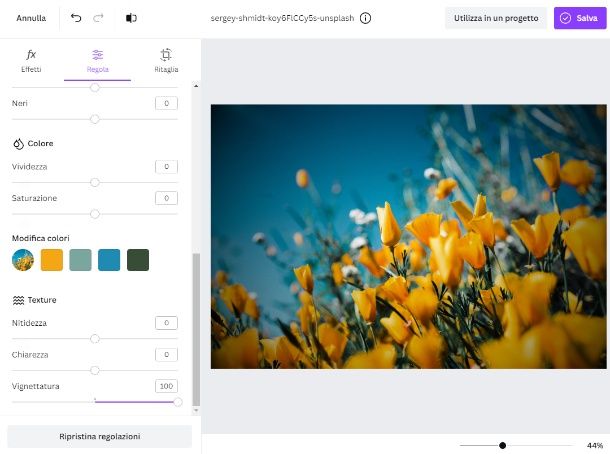The height and width of the screenshot is (454, 610).
Task: Switch to the Effetti tab
Action: pos(31,61)
